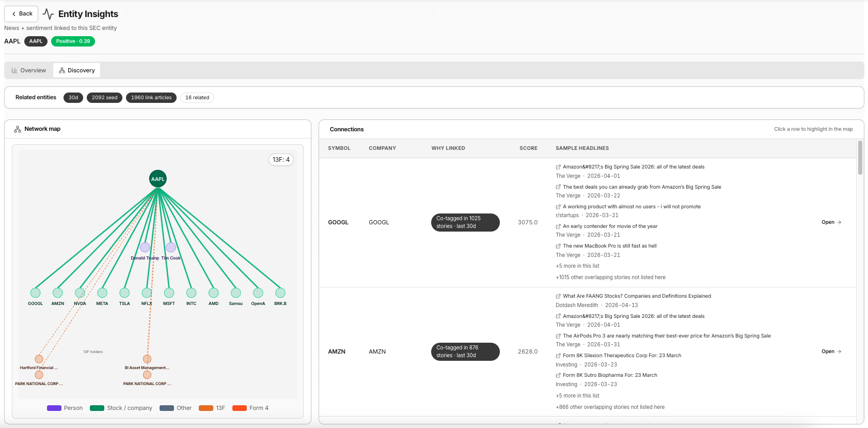Open headline 'An early contender for movie of the year'

[x=610, y=226]
